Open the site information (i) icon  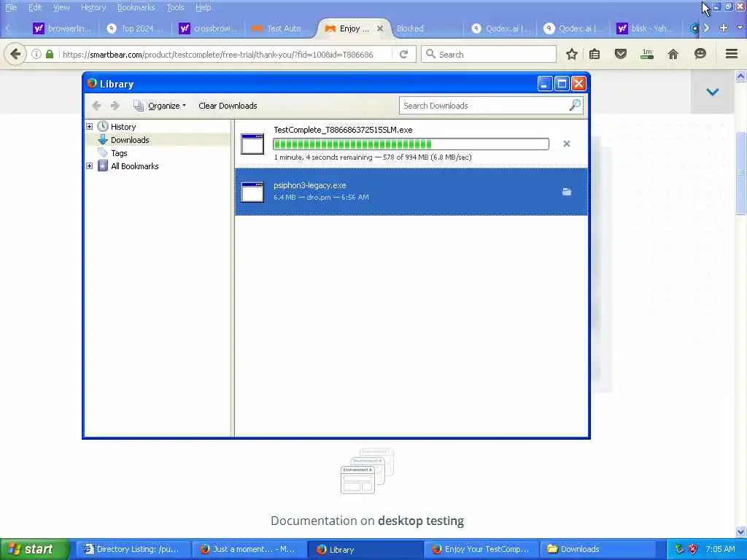coord(36,54)
